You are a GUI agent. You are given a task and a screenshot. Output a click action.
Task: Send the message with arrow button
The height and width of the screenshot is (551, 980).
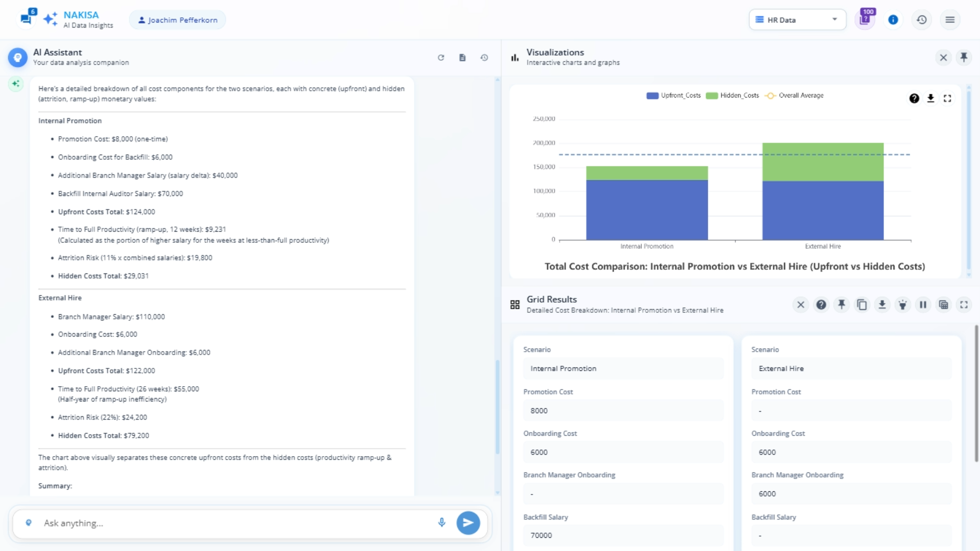click(468, 523)
